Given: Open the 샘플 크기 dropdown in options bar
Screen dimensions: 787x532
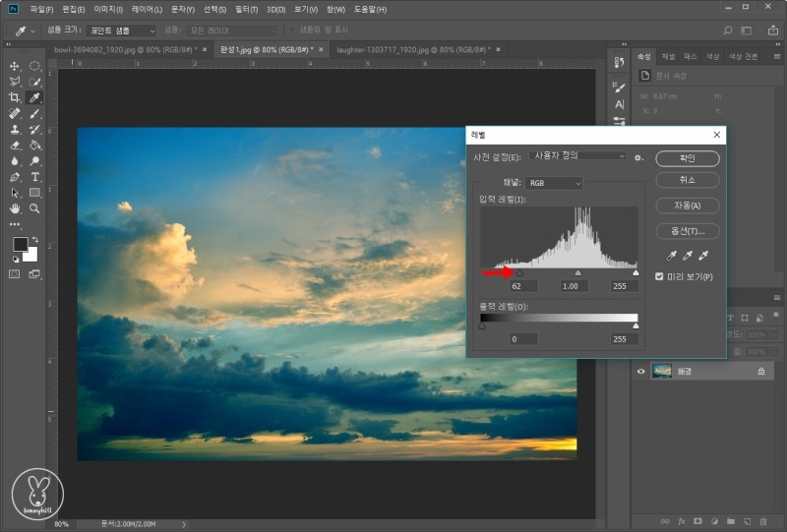Looking at the screenshot, I should coord(119,30).
